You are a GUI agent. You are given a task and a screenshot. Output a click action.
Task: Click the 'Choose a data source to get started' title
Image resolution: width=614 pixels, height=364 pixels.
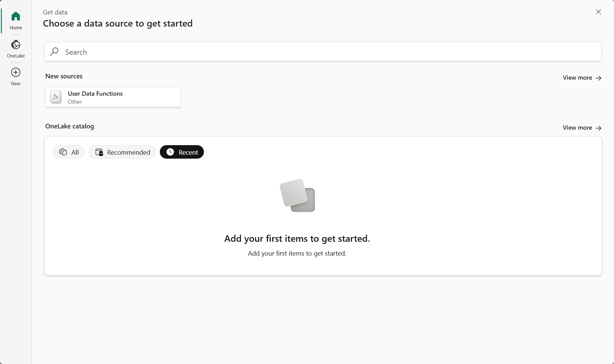pyautogui.click(x=118, y=23)
